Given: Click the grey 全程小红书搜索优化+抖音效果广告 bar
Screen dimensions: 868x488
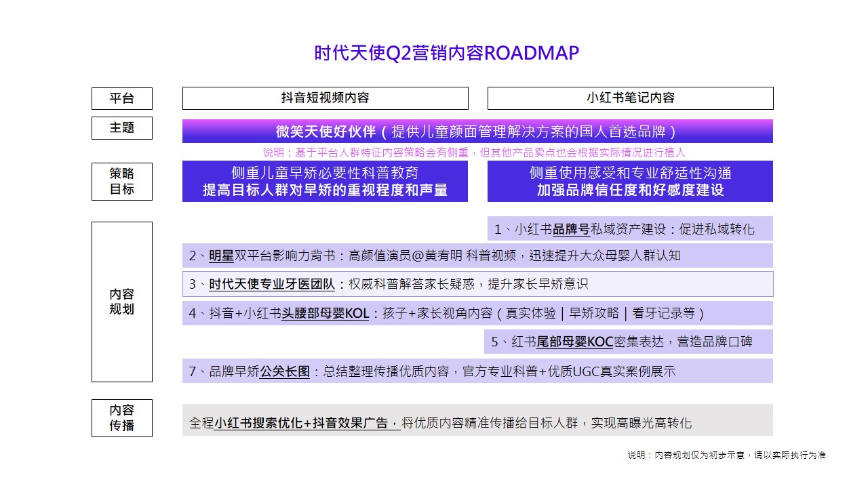Looking at the screenshot, I should pyautogui.click(x=477, y=420).
